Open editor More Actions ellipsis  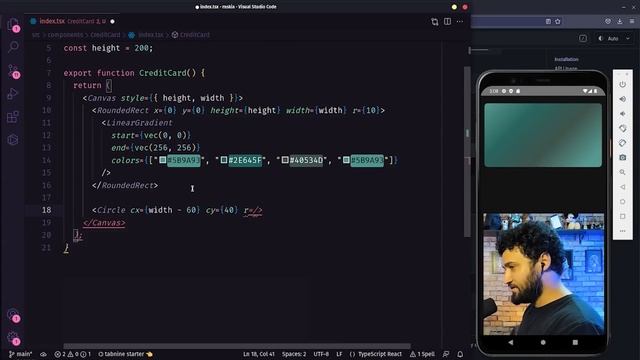point(460,21)
